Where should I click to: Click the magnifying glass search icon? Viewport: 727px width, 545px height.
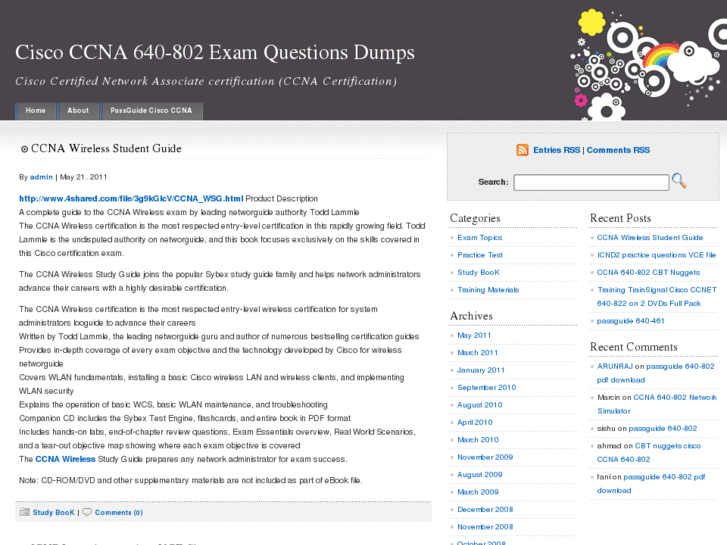679,180
